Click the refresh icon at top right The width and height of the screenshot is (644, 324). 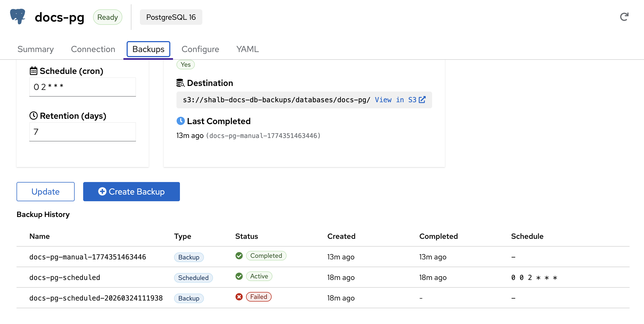[624, 17]
